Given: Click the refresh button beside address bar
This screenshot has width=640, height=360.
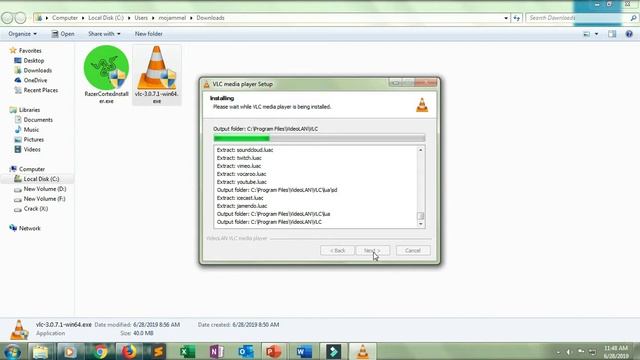Looking at the screenshot, I should 517,18.
